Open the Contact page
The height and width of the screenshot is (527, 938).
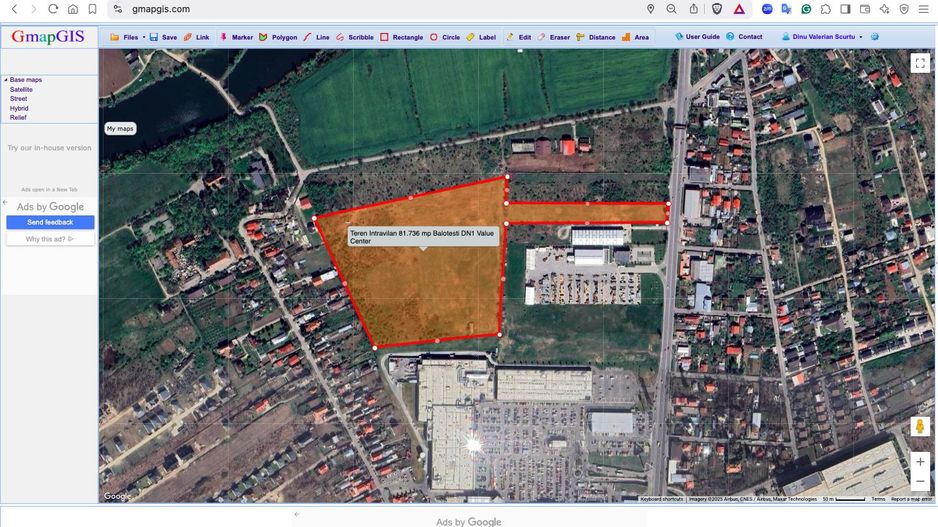744,36
